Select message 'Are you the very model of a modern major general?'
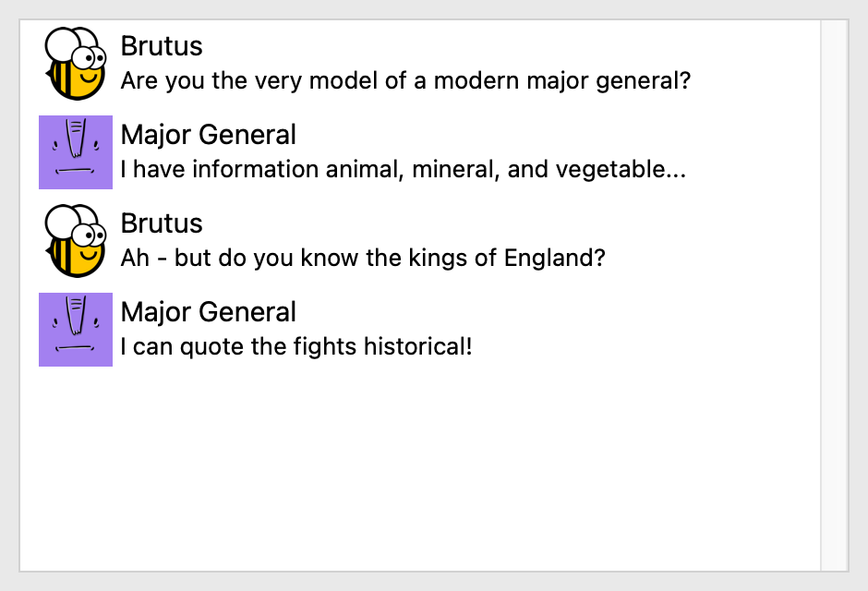This screenshot has height=591, width=868. (x=405, y=80)
